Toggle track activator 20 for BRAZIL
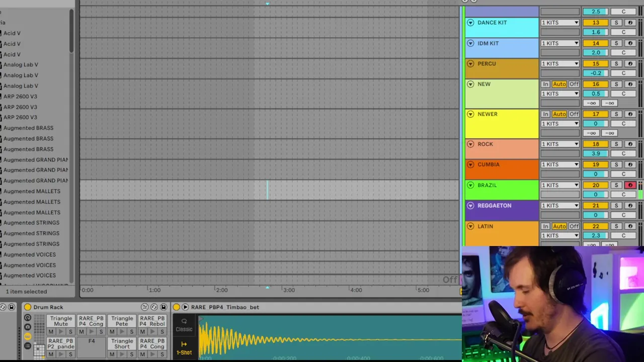 (x=596, y=186)
